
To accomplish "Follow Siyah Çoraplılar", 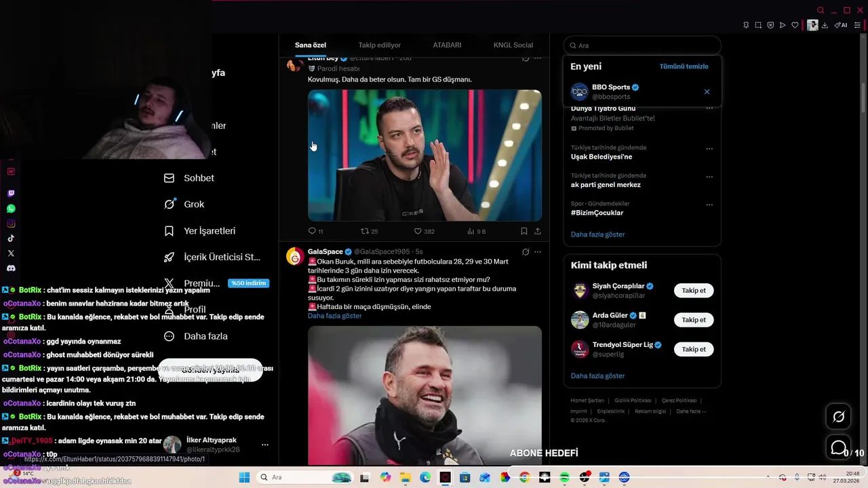I will tap(694, 291).
